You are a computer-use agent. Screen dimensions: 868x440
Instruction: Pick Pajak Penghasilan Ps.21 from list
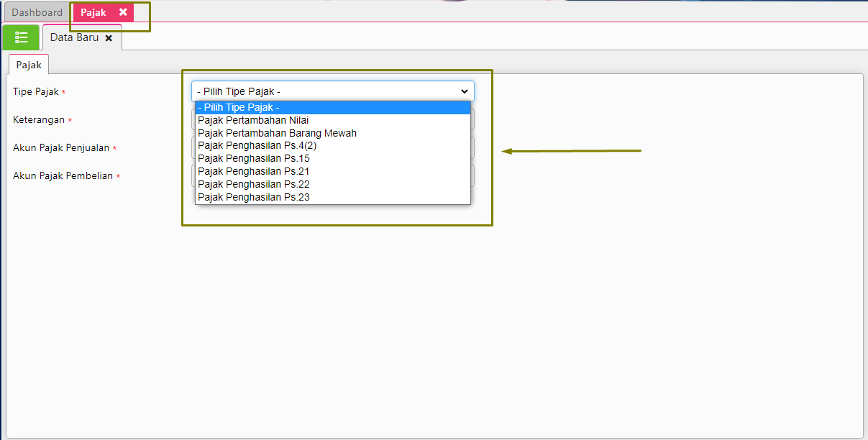point(254,171)
